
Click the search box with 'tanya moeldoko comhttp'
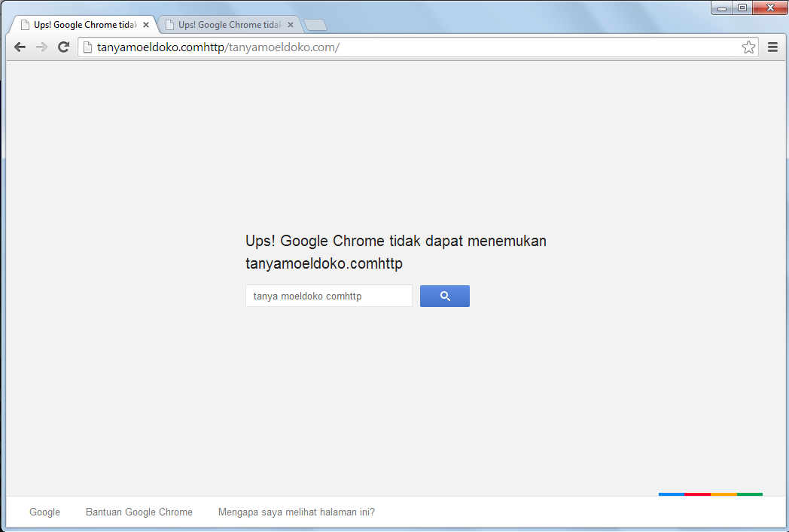tap(328, 296)
